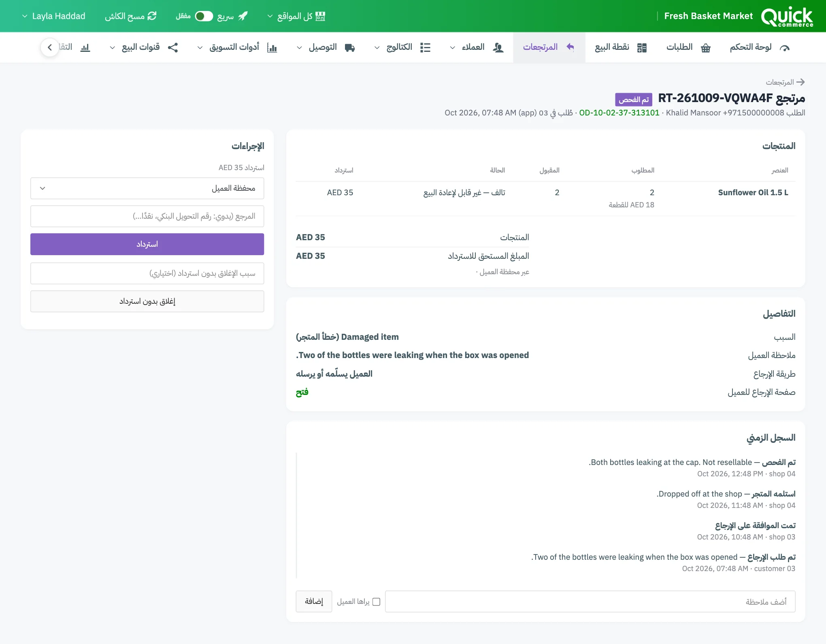The image size is (826, 644).
Task: Click the إضافة add note button
Action: click(x=314, y=601)
